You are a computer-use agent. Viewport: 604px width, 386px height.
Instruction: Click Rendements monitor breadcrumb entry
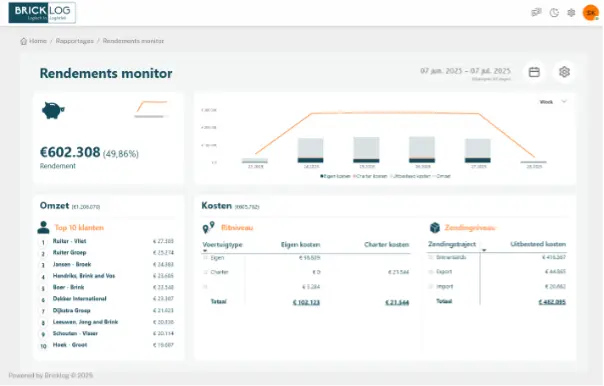[x=133, y=41]
